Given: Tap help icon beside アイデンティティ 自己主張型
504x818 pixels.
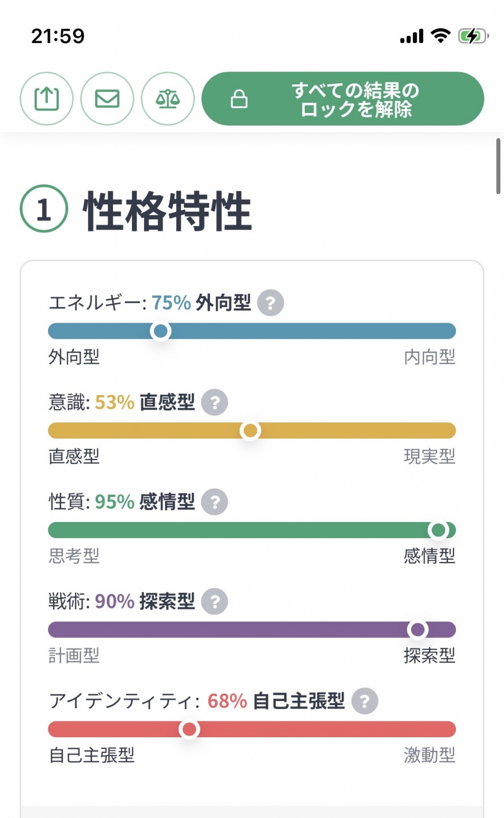Looking at the screenshot, I should tap(364, 701).
